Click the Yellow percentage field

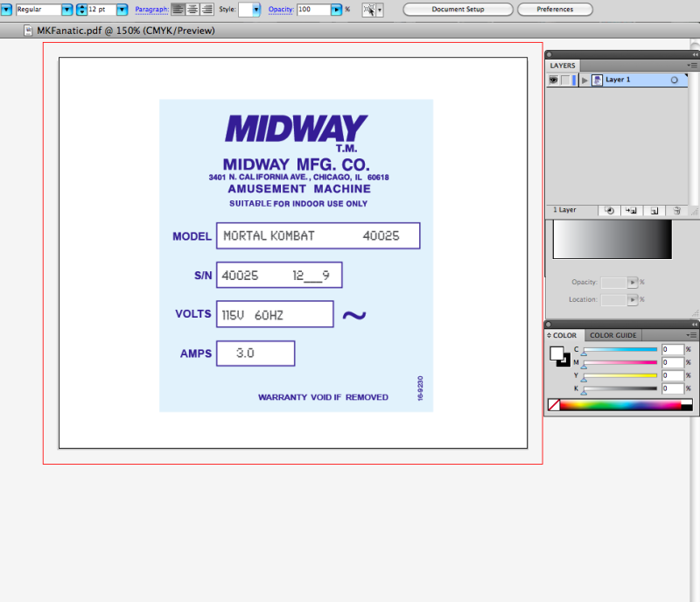[x=672, y=375]
